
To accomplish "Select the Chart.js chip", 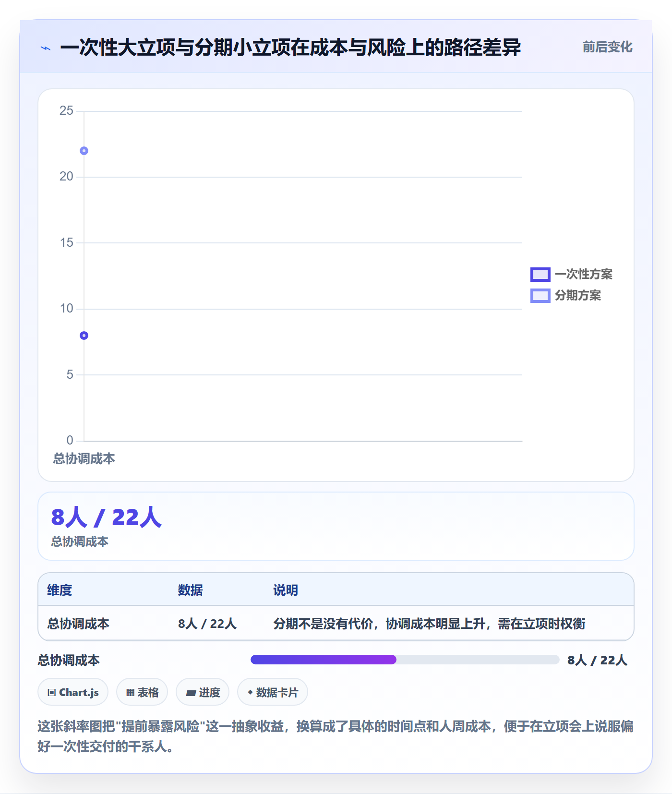I will [73, 692].
